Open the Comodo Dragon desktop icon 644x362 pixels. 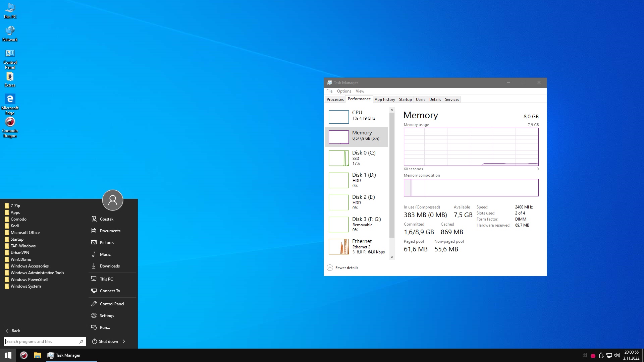click(x=10, y=122)
